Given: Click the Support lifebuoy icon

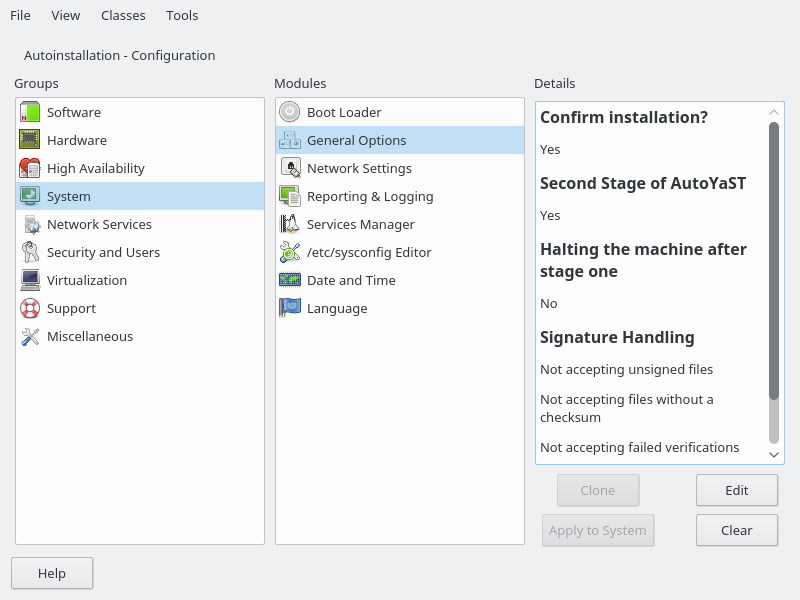Looking at the screenshot, I should coord(30,308).
